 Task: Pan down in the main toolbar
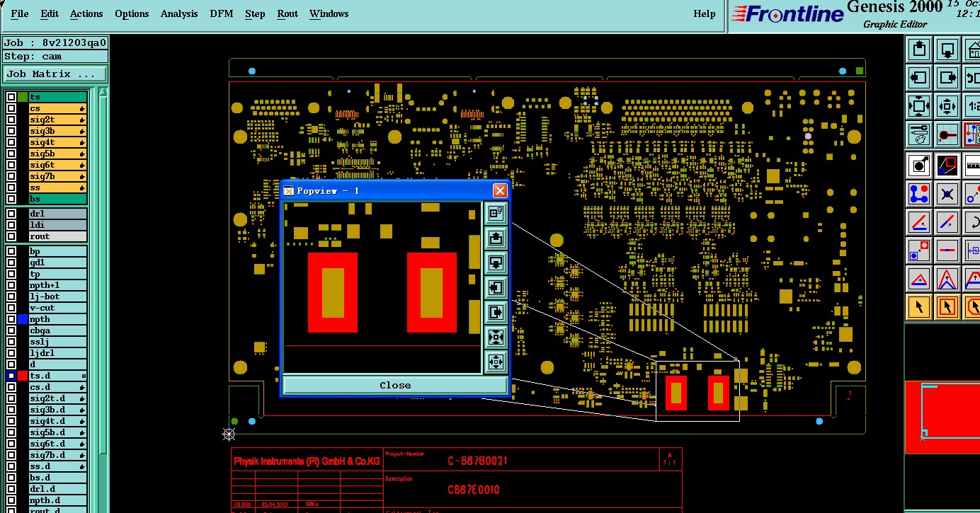(x=947, y=50)
